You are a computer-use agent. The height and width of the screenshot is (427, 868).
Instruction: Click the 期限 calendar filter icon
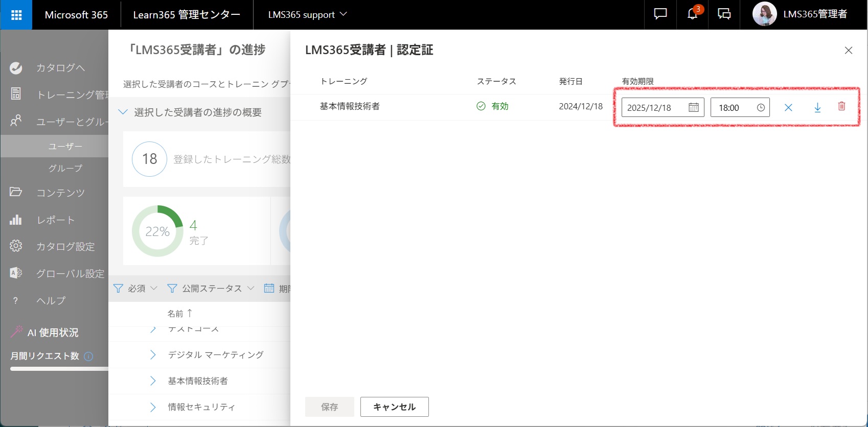click(x=269, y=288)
